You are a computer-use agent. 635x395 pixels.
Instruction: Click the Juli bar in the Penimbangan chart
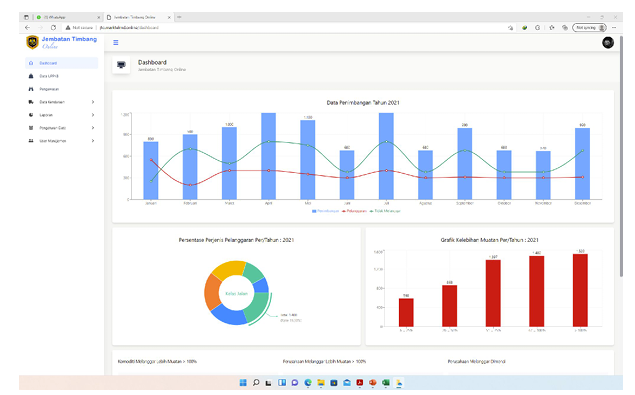(x=386, y=156)
